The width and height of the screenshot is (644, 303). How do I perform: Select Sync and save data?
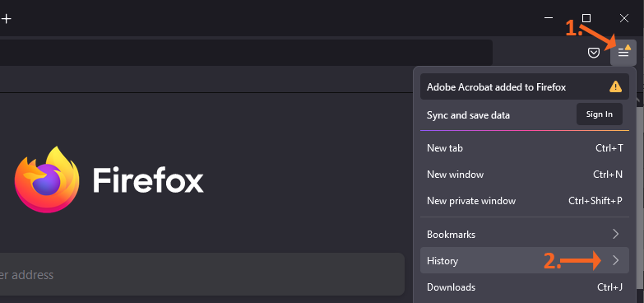pos(468,115)
